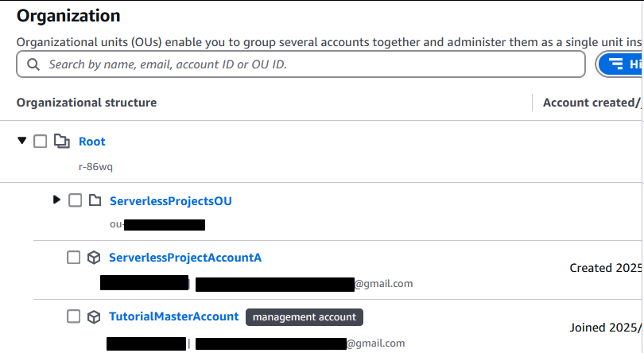The width and height of the screenshot is (644, 353).
Task: Click the TutorialMasterAccount cube account icon
Action: coord(94,317)
